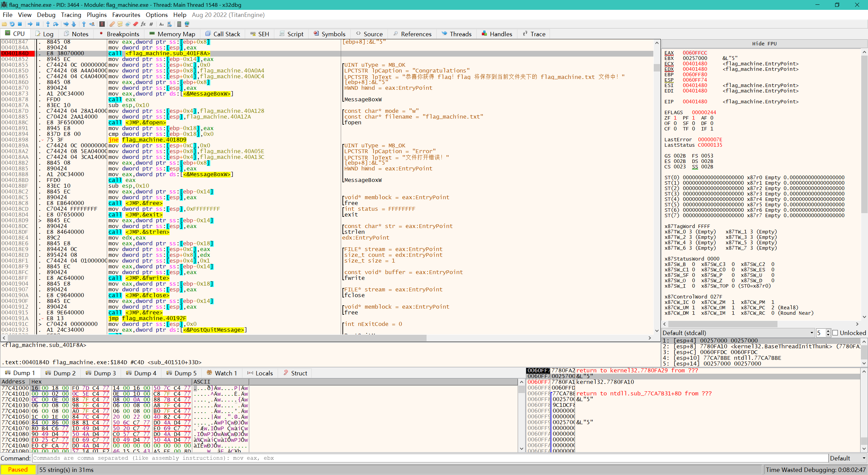Open the Variables hash icon
Screen dimensions: 868x475
151,24
